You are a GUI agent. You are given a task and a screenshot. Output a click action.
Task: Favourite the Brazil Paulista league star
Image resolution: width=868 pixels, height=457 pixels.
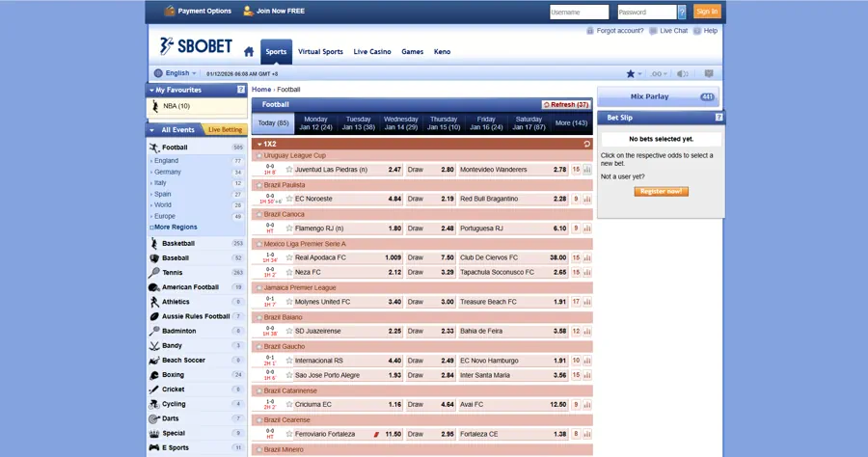pos(258,185)
